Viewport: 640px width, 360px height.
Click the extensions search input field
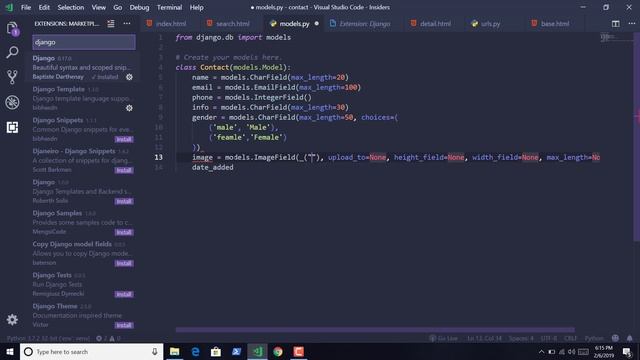point(84,42)
